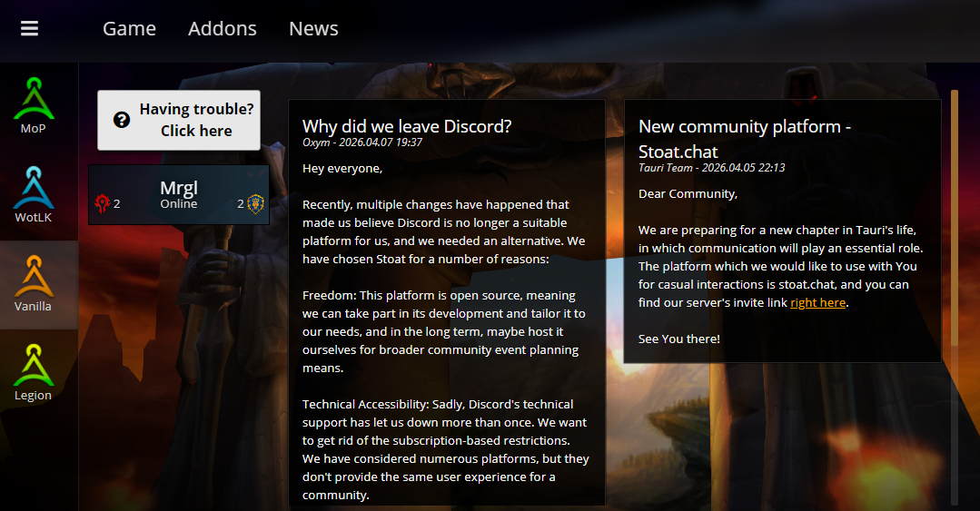The width and height of the screenshot is (980, 511).
Task: Open the Addons tab
Action: [x=223, y=29]
